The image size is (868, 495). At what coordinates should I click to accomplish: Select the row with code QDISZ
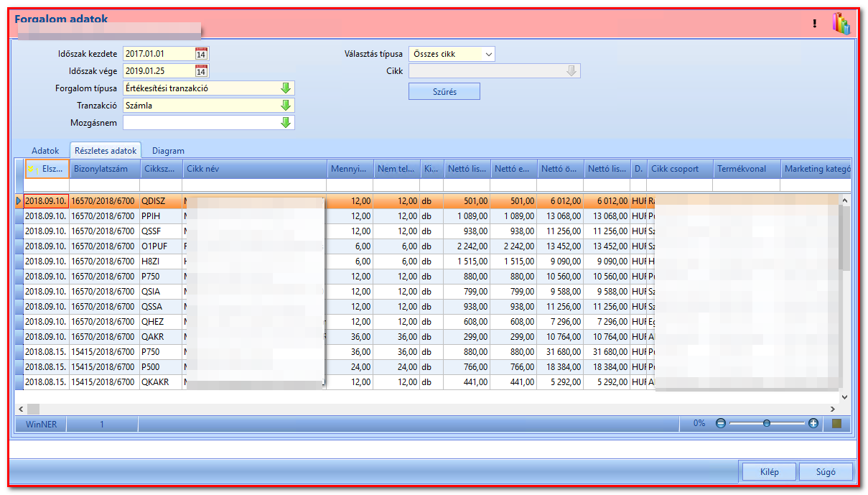[x=427, y=201]
